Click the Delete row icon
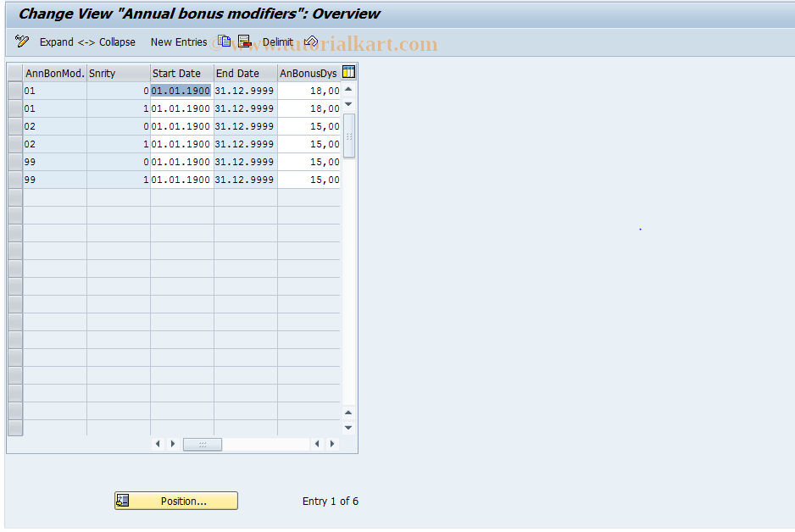The width and height of the screenshot is (795, 532). pyautogui.click(x=244, y=42)
